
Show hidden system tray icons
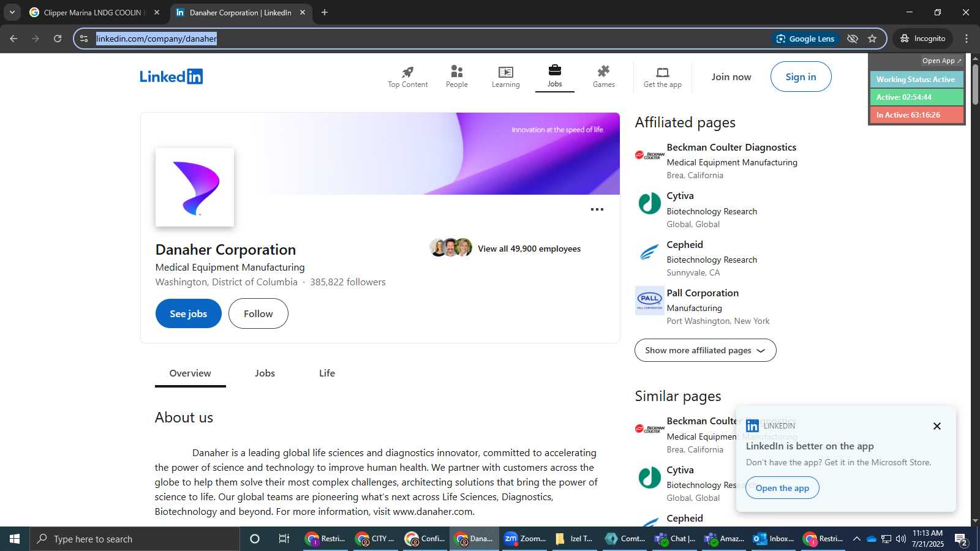(x=856, y=539)
